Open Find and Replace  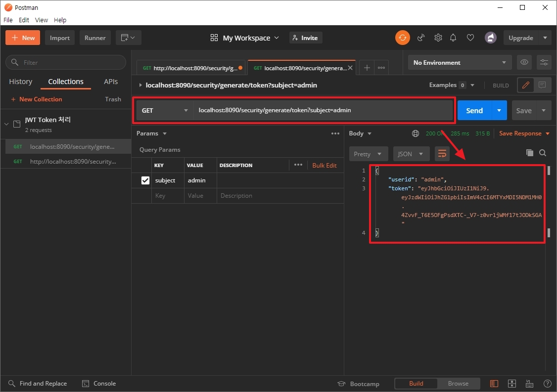[37, 384]
